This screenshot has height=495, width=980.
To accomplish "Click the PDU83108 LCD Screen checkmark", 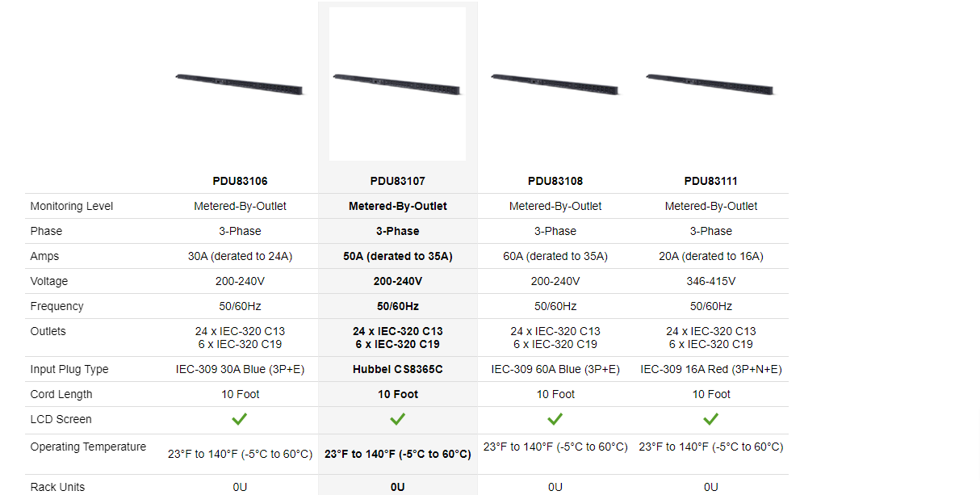I will (x=555, y=419).
